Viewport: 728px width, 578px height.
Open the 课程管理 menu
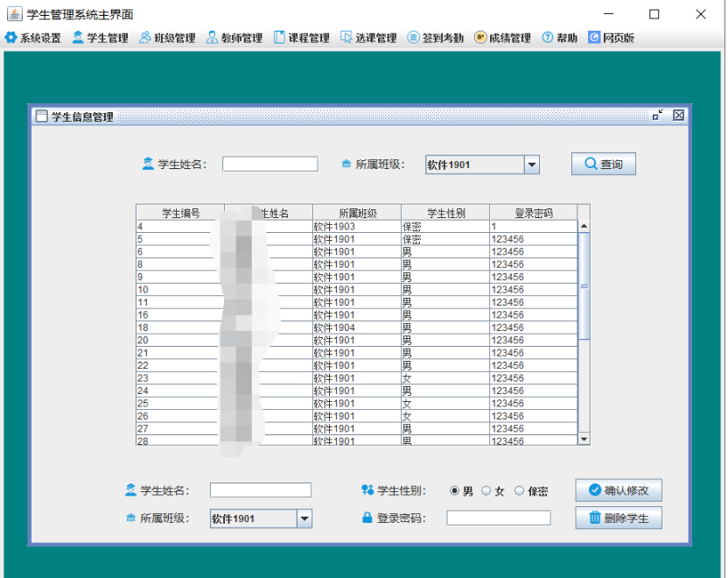[x=302, y=38]
